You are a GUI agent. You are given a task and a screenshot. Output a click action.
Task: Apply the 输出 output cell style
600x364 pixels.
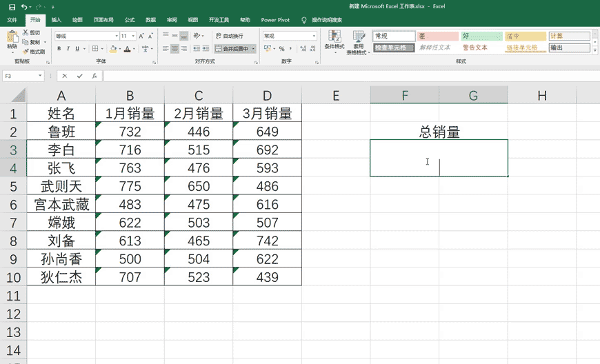(570, 48)
